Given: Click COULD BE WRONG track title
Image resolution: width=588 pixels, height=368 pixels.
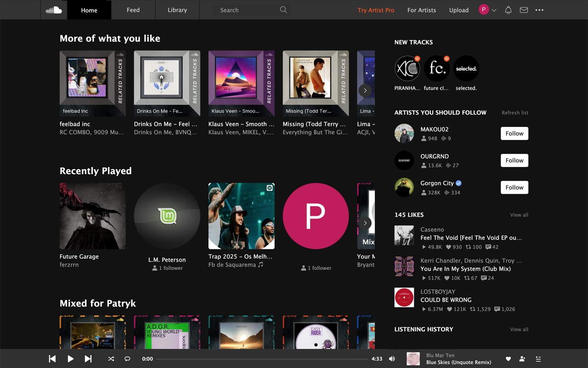Looking at the screenshot, I should pos(446,300).
